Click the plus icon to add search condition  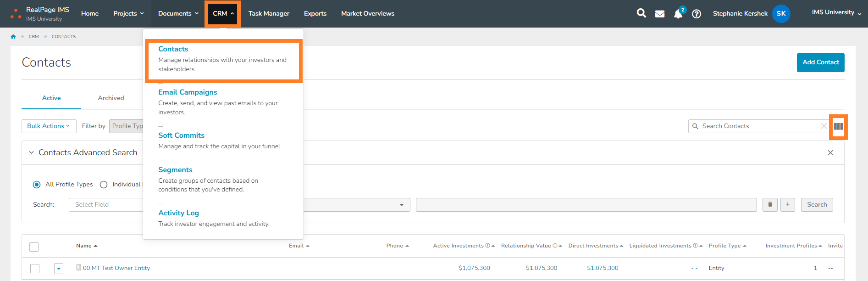click(788, 205)
